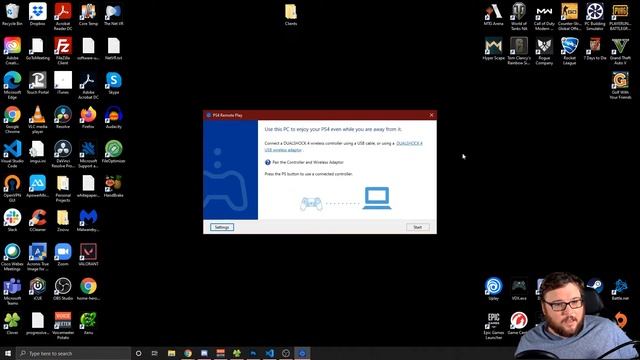The height and width of the screenshot is (360, 640).
Task: Select the Call of Duty Modern Warfare icon
Action: click(x=544, y=16)
